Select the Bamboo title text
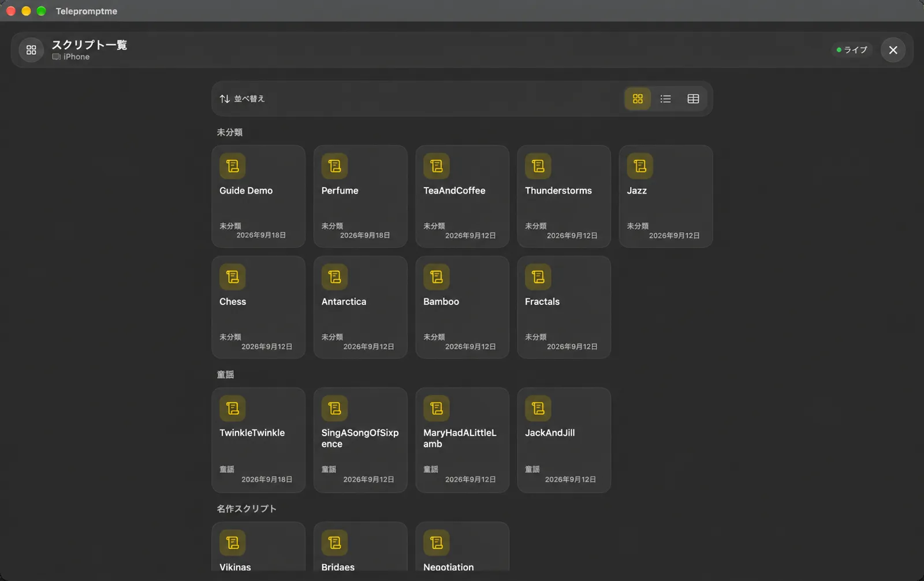 [441, 301]
